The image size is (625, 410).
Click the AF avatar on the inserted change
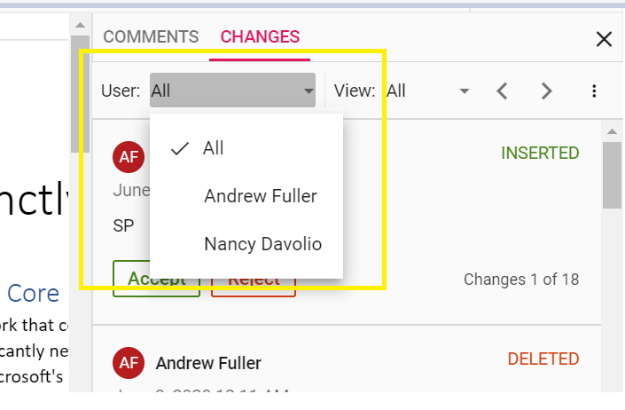tap(127, 156)
